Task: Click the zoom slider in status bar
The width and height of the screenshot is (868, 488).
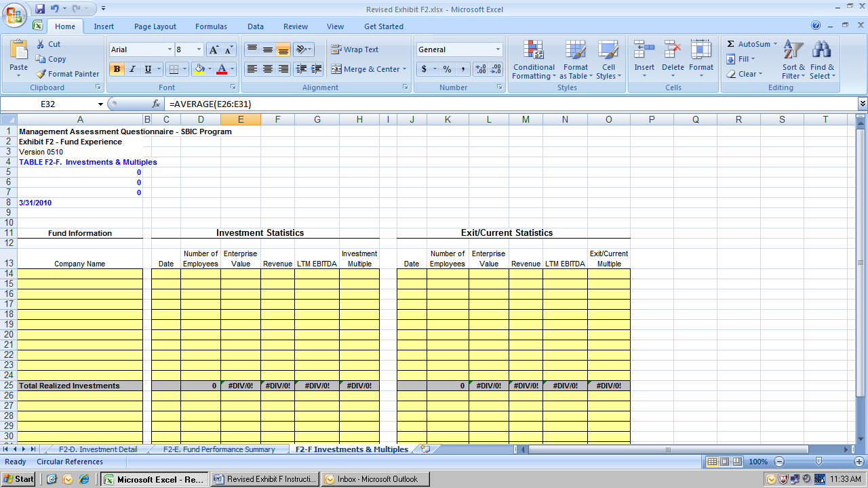Action: pos(818,462)
